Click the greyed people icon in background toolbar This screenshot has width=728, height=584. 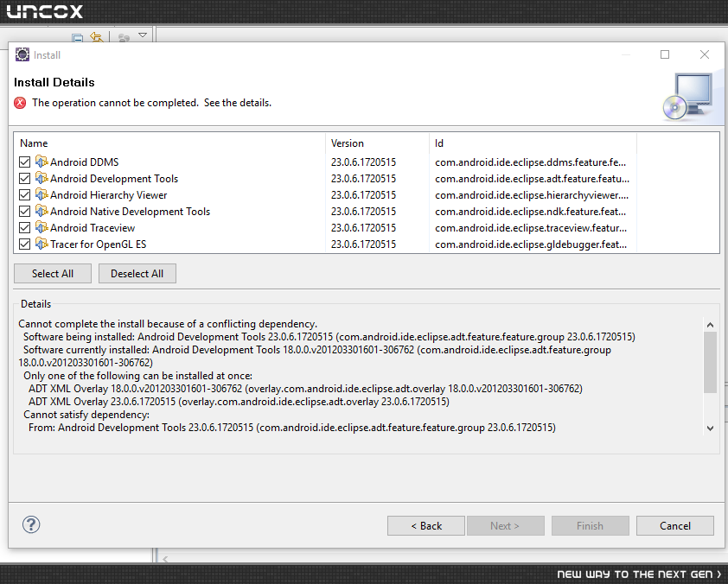tap(124, 37)
